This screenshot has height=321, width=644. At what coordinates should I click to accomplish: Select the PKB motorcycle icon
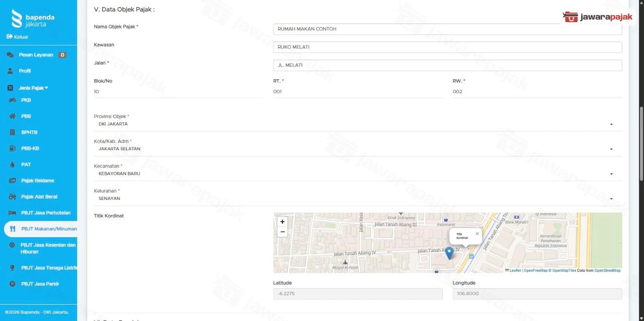[12, 100]
